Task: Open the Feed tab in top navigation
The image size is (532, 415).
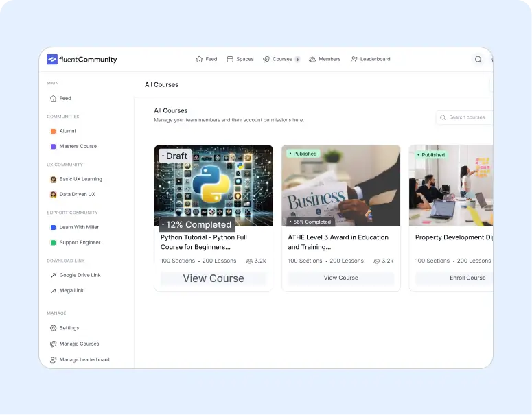Action: pyautogui.click(x=206, y=60)
